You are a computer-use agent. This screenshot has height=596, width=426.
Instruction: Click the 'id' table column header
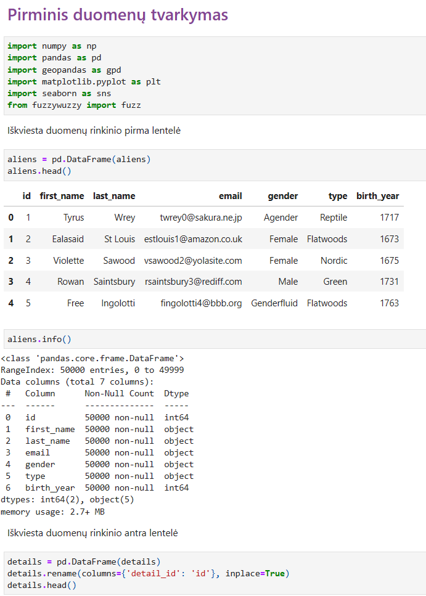pyautogui.click(x=27, y=196)
